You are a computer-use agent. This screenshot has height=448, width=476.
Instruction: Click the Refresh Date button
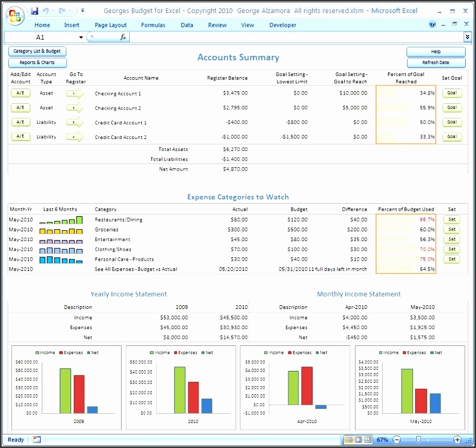(436, 62)
